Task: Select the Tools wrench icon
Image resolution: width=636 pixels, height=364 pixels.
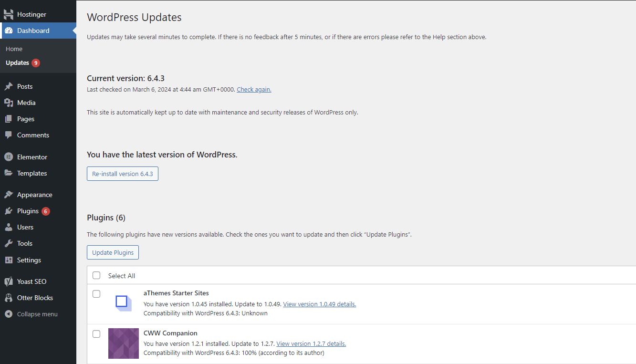Action: [9, 243]
